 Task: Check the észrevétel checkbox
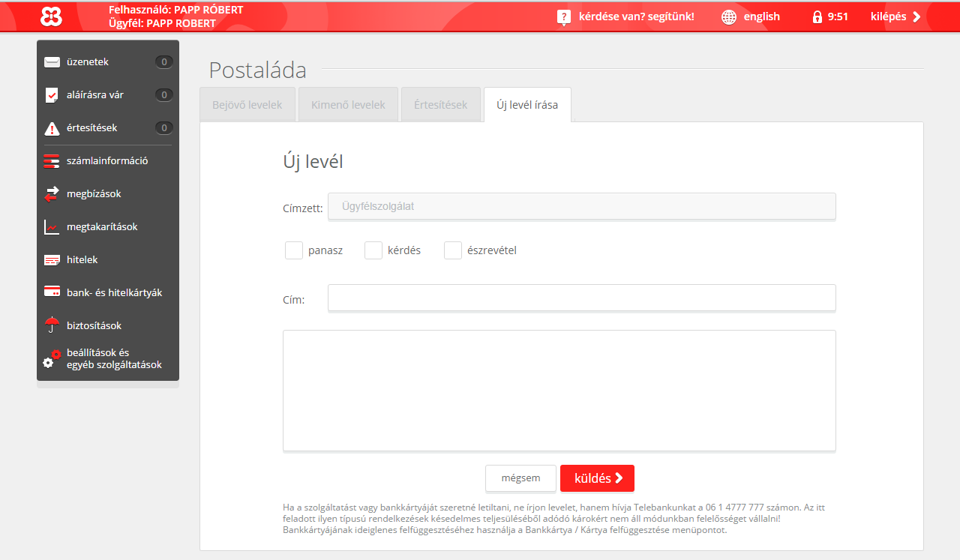pos(453,250)
